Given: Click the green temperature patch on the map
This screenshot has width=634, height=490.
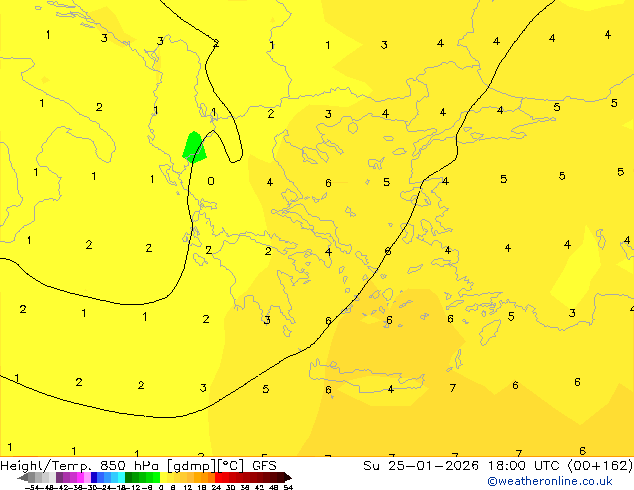Looking at the screenshot, I should click(194, 147).
